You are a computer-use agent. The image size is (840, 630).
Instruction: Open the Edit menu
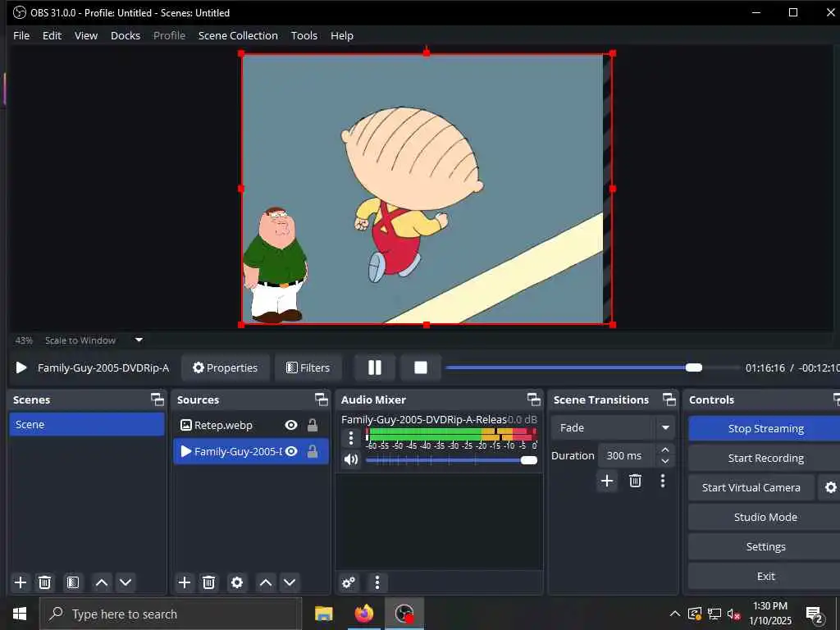52,35
